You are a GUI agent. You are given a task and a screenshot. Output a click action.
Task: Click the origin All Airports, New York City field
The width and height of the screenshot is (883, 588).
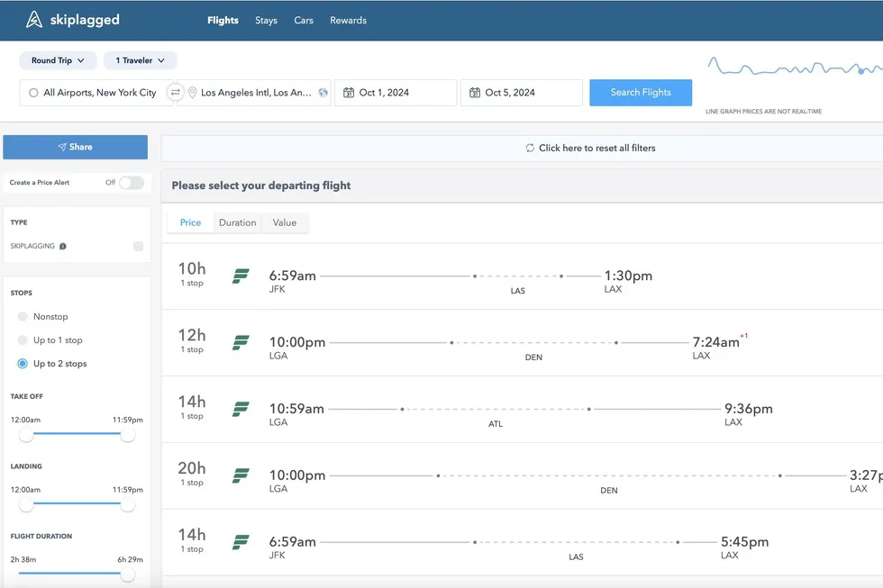(96, 92)
